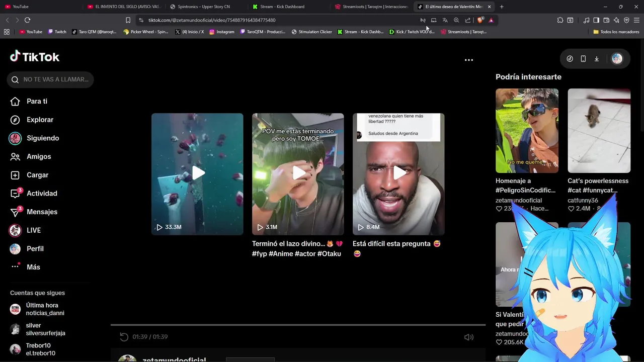
Task: Open the Twitch bookmark
Action: (57, 32)
